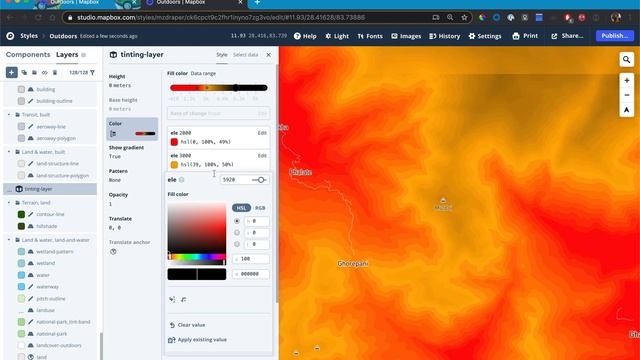Delete the selected layer with trash icon

click(55, 72)
